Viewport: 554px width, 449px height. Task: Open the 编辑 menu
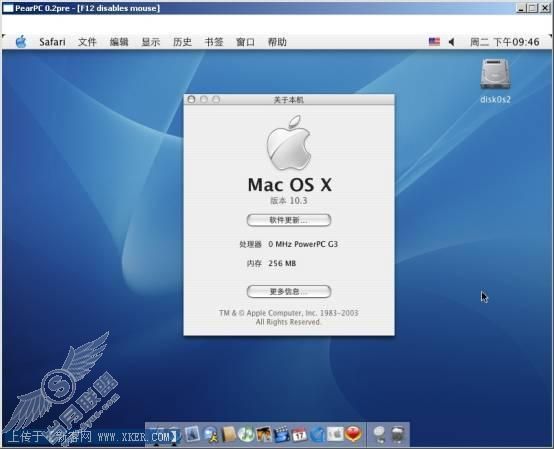pos(119,42)
